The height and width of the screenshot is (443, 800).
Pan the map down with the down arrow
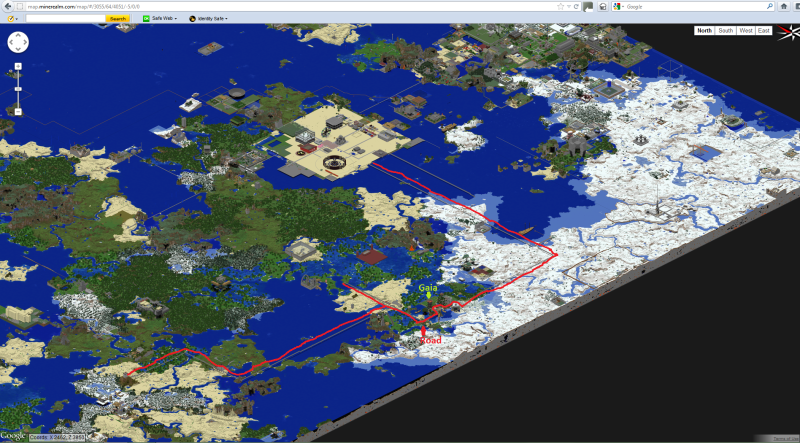coord(18,49)
